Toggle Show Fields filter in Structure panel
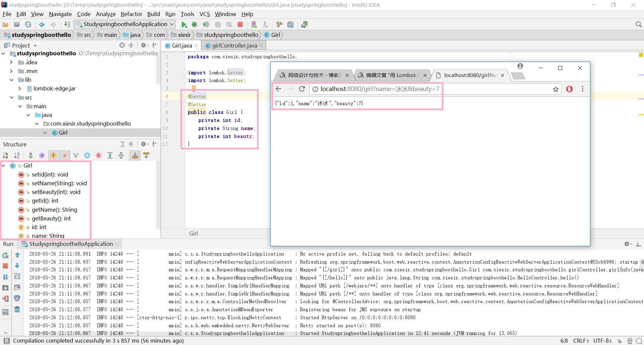The image size is (644, 345). [53, 155]
